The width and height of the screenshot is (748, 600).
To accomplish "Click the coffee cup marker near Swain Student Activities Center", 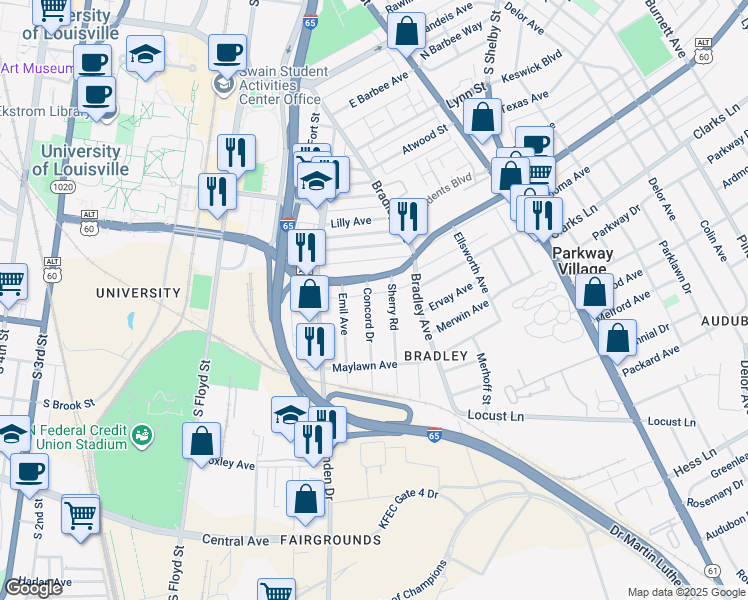I will click(x=227, y=52).
